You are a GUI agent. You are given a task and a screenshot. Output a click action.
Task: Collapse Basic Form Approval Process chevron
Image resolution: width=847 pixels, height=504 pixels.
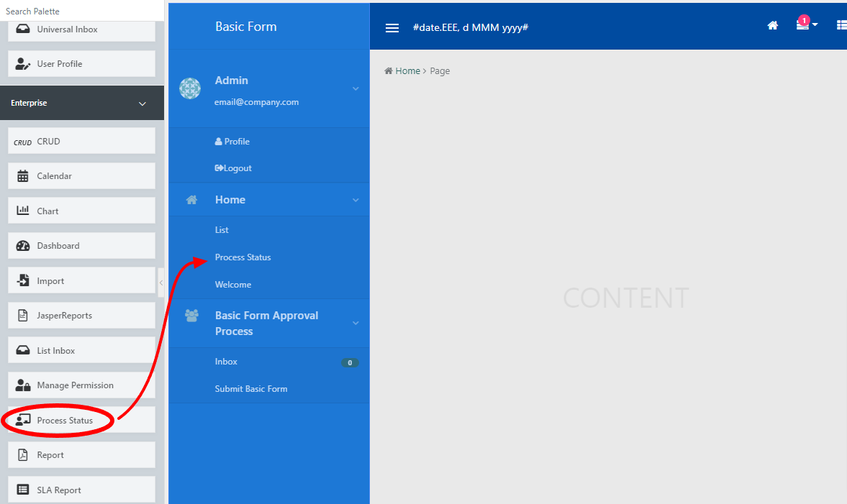click(x=355, y=324)
